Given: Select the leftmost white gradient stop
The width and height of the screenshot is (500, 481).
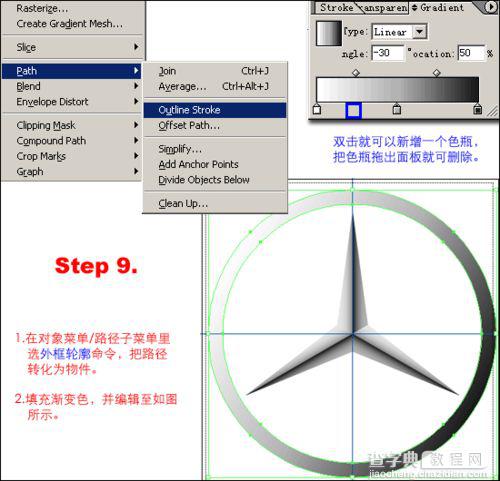Looking at the screenshot, I should (x=317, y=109).
